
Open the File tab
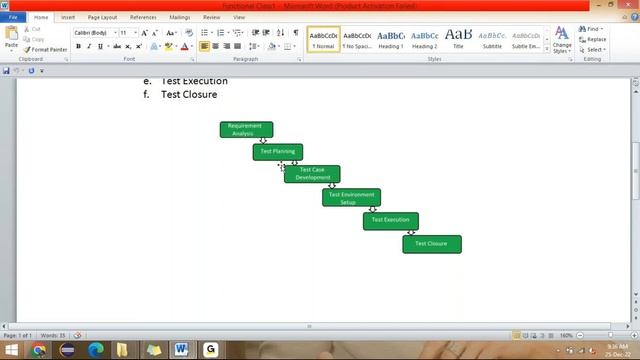point(13,17)
